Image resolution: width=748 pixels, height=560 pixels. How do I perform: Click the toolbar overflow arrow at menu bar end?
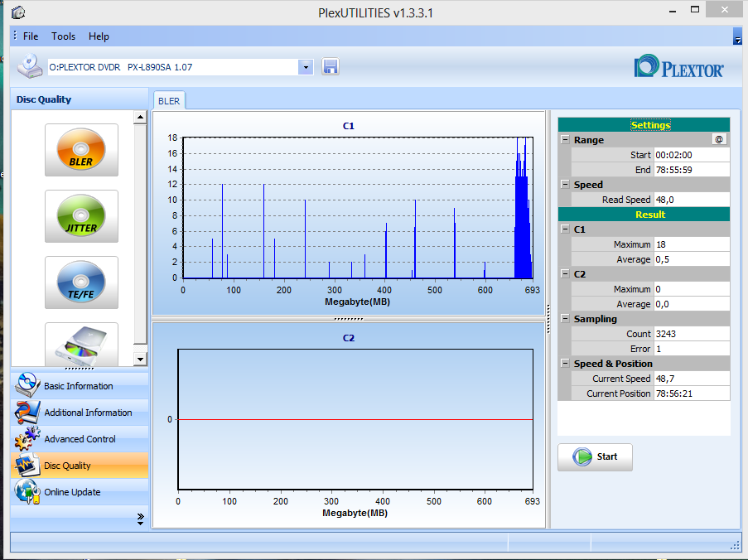click(737, 36)
